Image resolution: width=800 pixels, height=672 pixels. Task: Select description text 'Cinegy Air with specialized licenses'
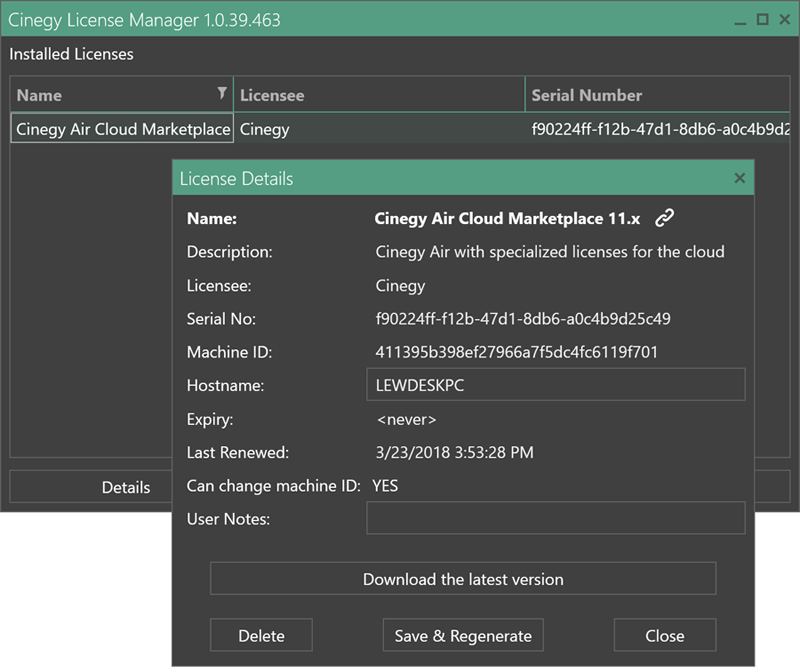(550, 252)
